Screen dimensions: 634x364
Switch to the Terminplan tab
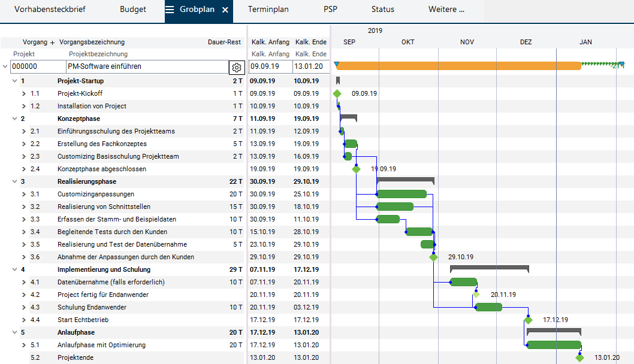point(268,10)
